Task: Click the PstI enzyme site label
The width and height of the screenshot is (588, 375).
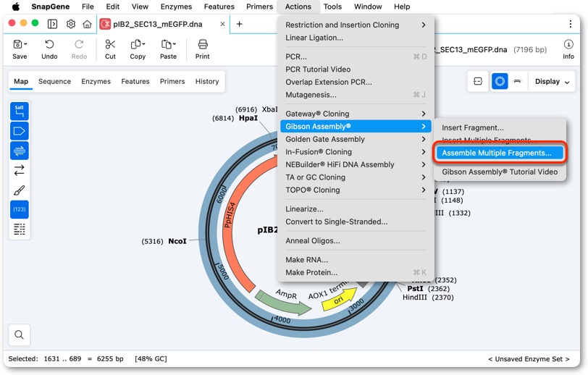Action: pyautogui.click(x=415, y=289)
